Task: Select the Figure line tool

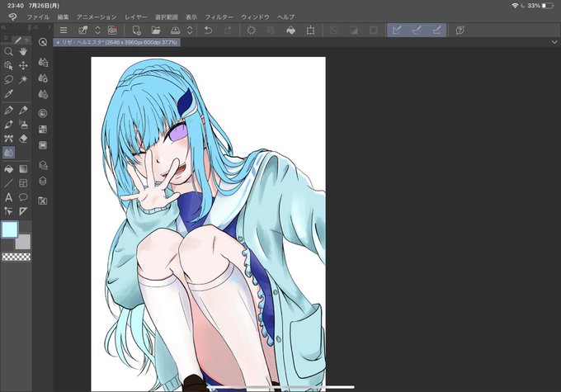Action: [8, 183]
